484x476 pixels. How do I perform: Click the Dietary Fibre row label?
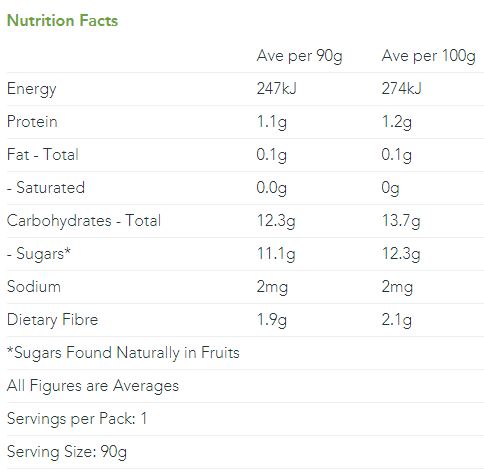point(52,320)
